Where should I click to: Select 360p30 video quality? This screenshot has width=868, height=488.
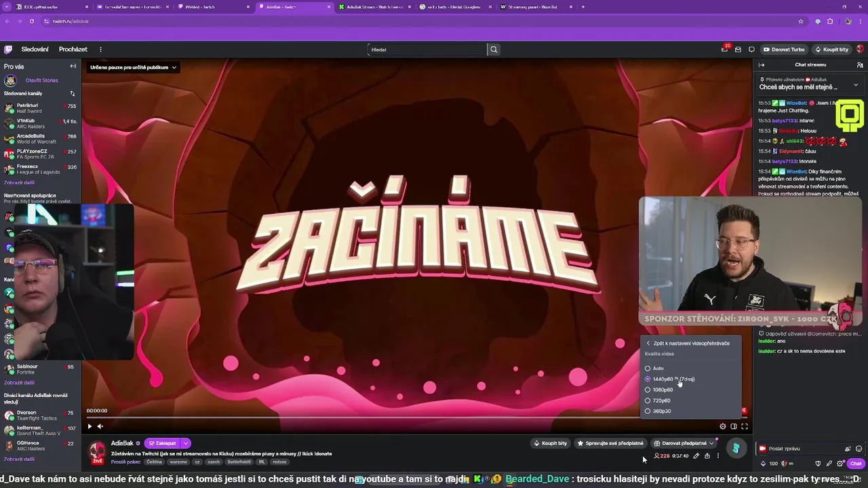[658, 411]
